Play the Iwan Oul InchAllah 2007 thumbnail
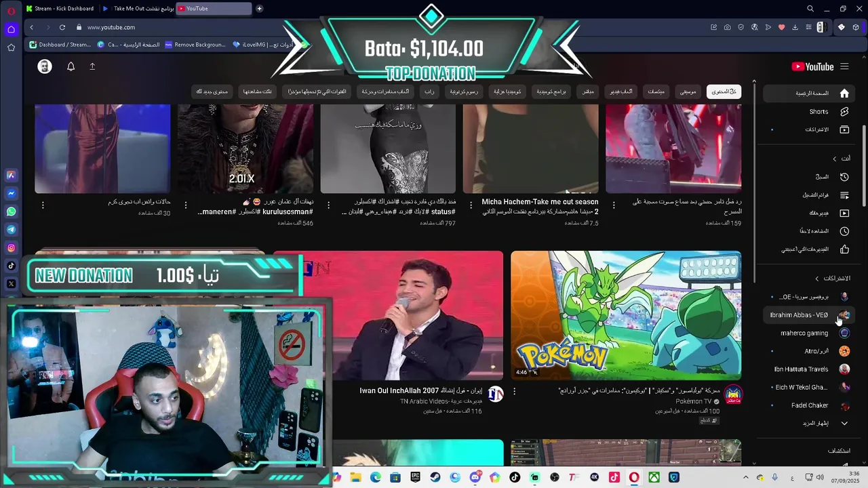 coord(388,315)
